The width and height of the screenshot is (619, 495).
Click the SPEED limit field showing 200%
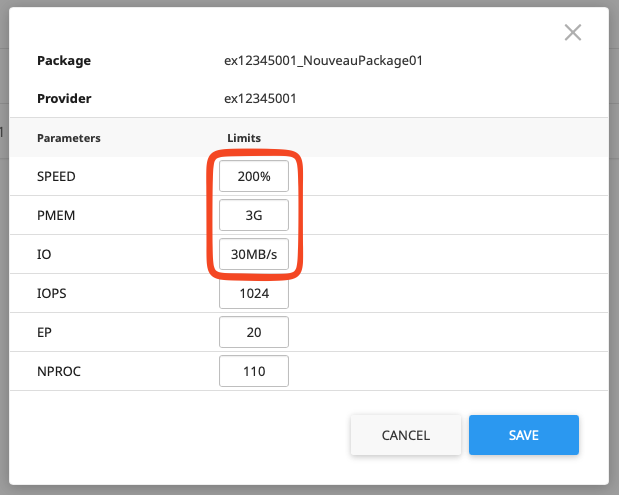254,177
